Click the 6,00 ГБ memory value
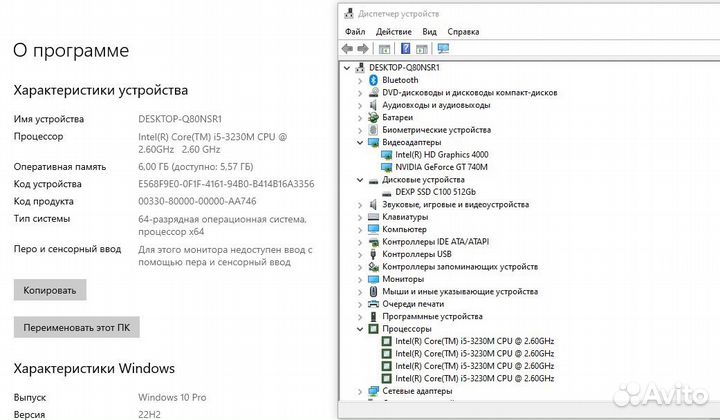The width and height of the screenshot is (720, 420). coord(196,167)
